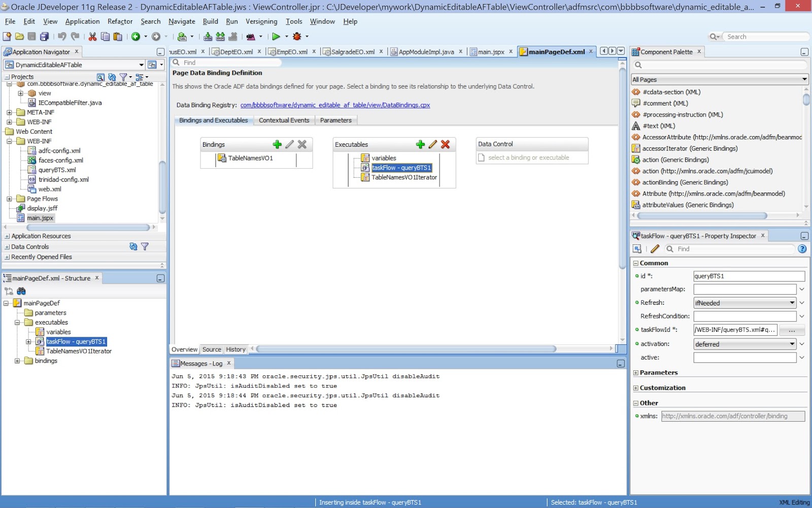Screen dimensions: 812x508
Task: Refresh the Data Controls panel
Action: (133, 246)
